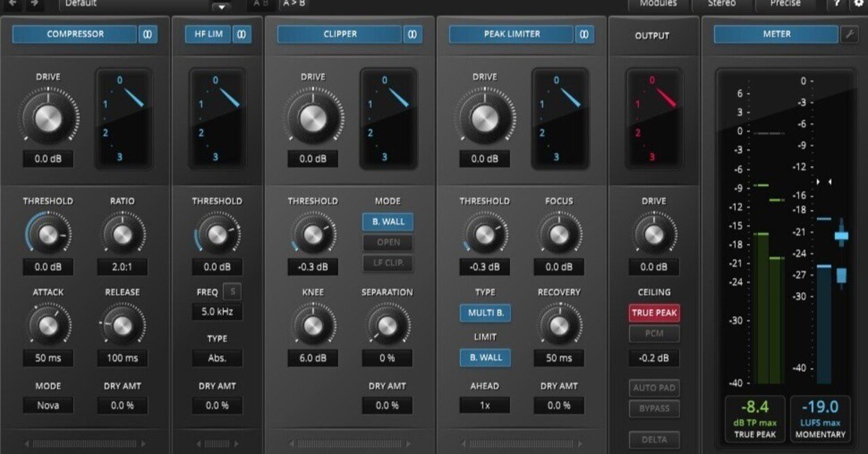Toggle the COMPRESSOR module on/off
The height and width of the screenshot is (454, 868).
[75, 34]
